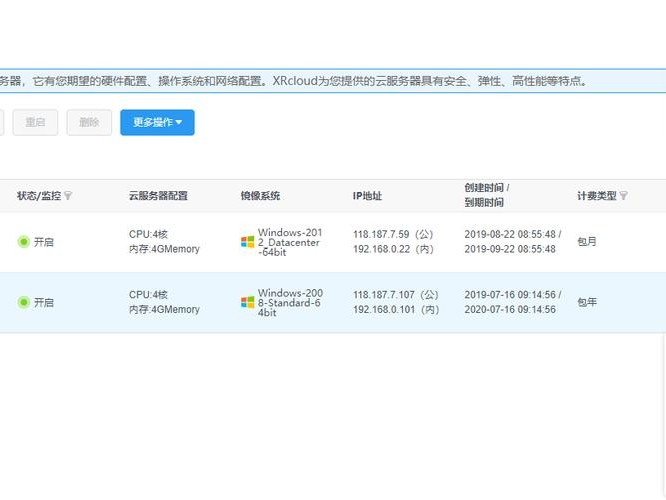Click the 重启 button
The width and height of the screenshot is (666, 500).
click(35, 123)
